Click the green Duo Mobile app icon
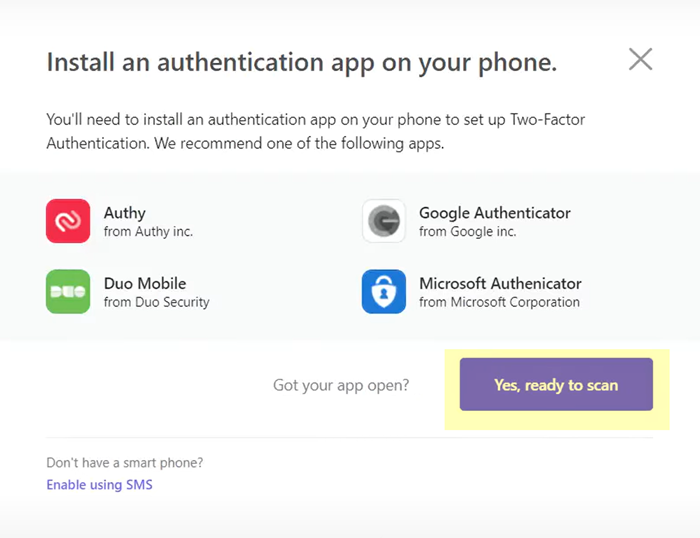This screenshot has width=700, height=538. (68, 291)
